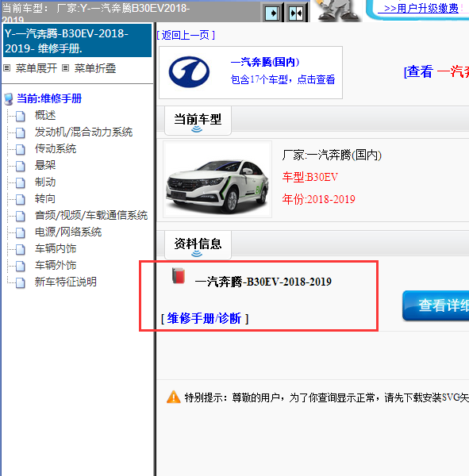This screenshot has height=476, width=469.
Task: Open the 传动系统 section
Action: coord(56,149)
